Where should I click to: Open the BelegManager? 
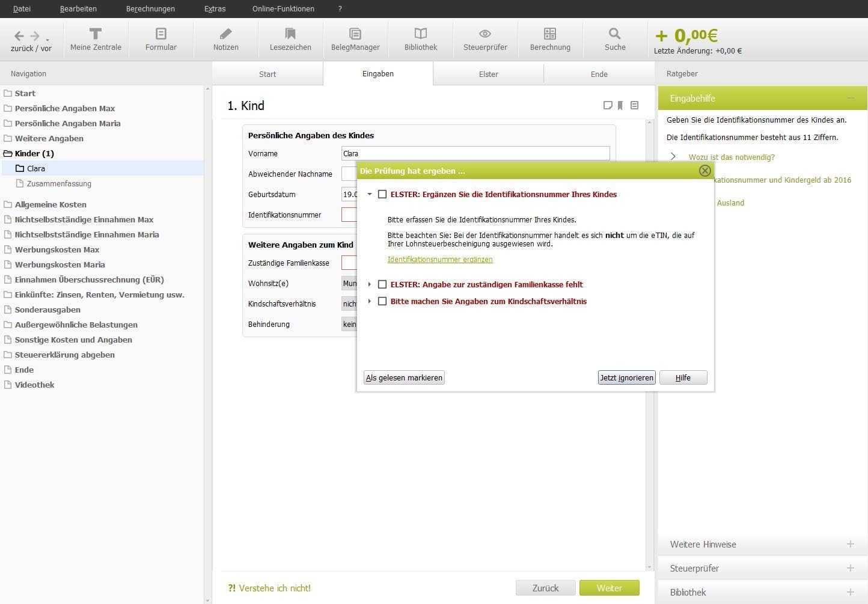tap(355, 39)
